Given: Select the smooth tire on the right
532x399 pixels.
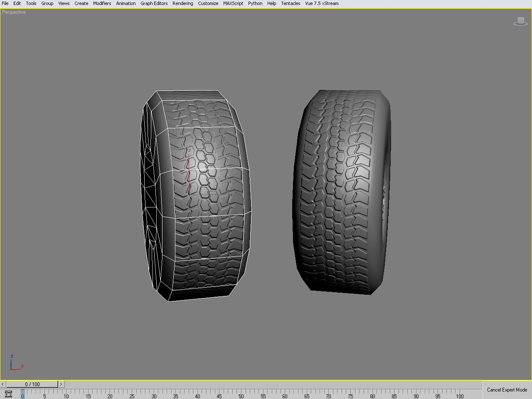Looking at the screenshot, I should [341, 191].
